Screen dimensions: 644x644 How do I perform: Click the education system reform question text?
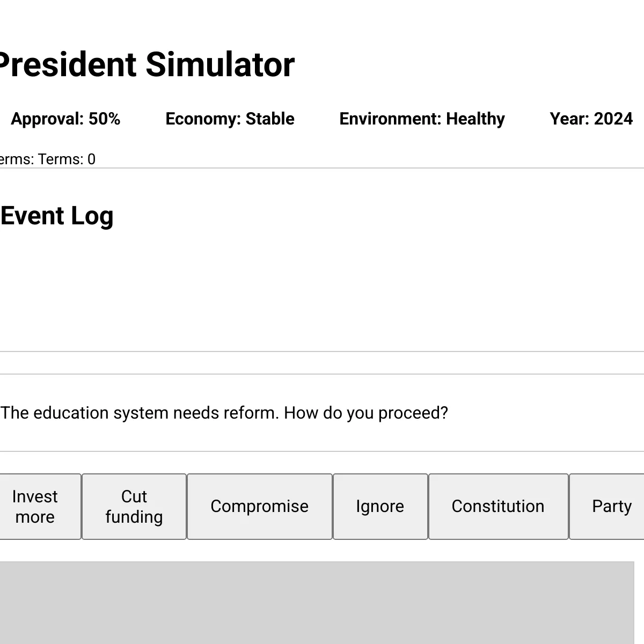pos(224,413)
